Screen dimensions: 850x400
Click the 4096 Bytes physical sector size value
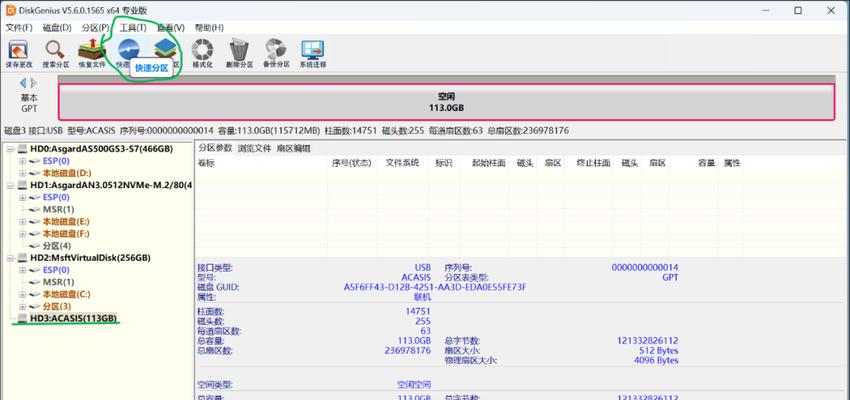[656, 360]
